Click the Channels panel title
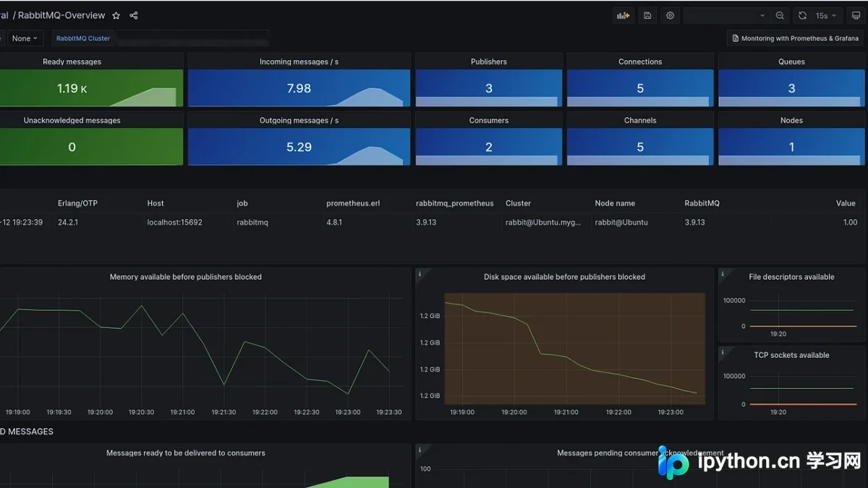 (x=640, y=120)
